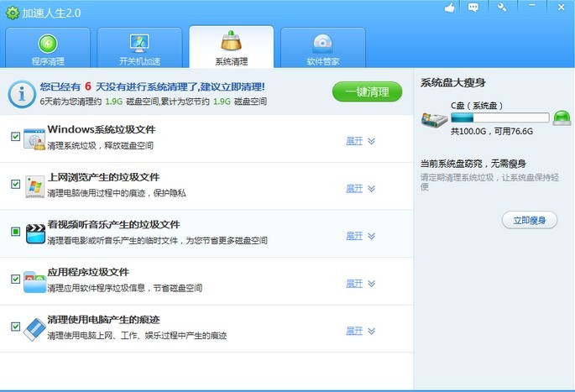This screenshot has height=392, width=575.
Task: Uncheck Windows系统垃圾文件 checkbox
Action: pyautogui.click(x=15, y=137)
